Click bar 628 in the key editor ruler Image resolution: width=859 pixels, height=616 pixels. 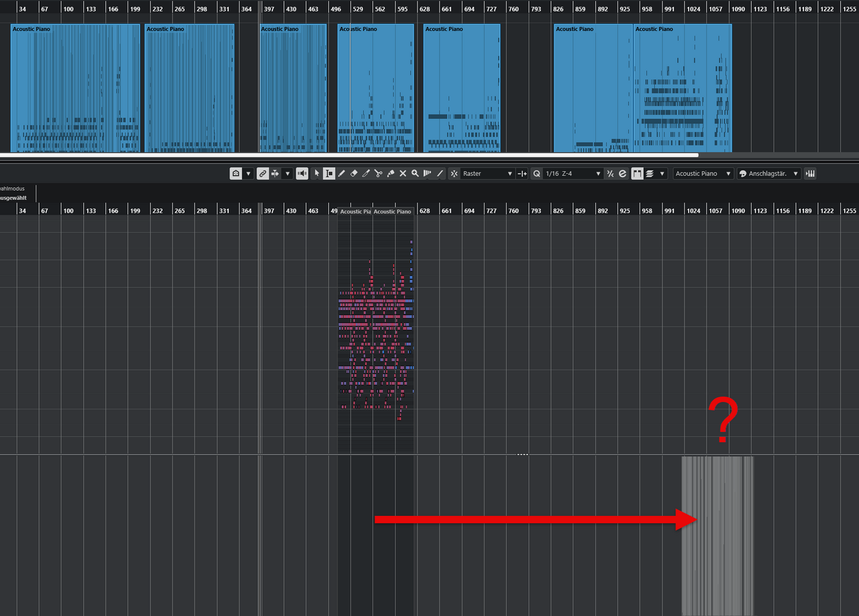(424, 211)
